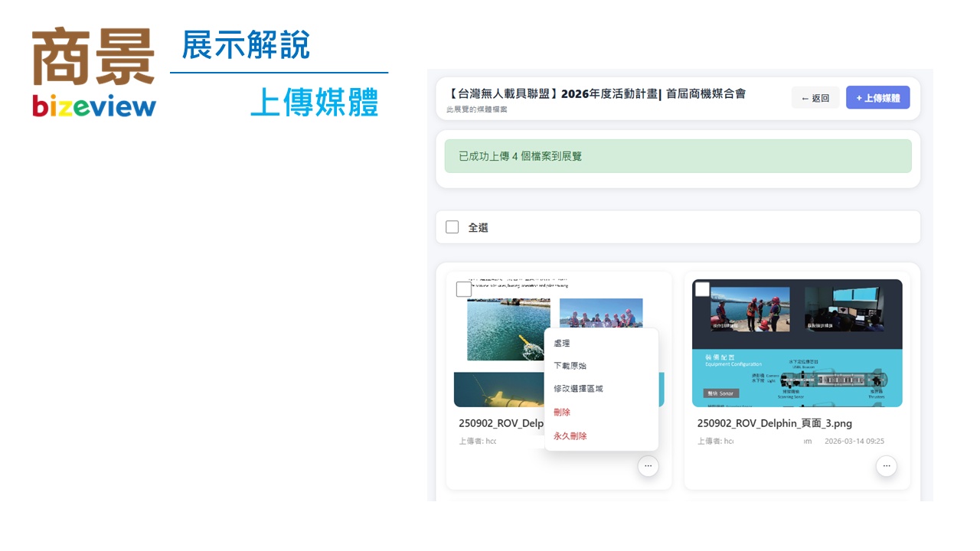980x551 pixels.
Task: Click the 返回 button to go back
Action: 815,97
